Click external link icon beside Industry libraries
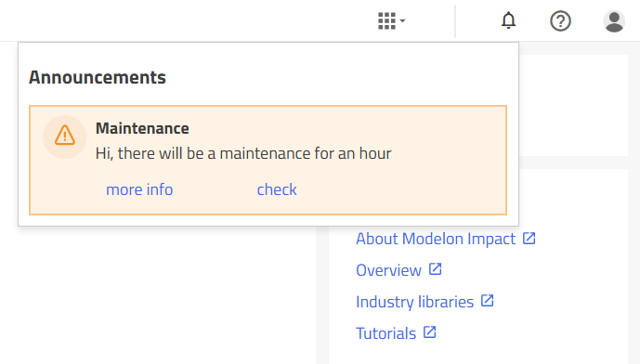640x364 pixels. point(487,301)
